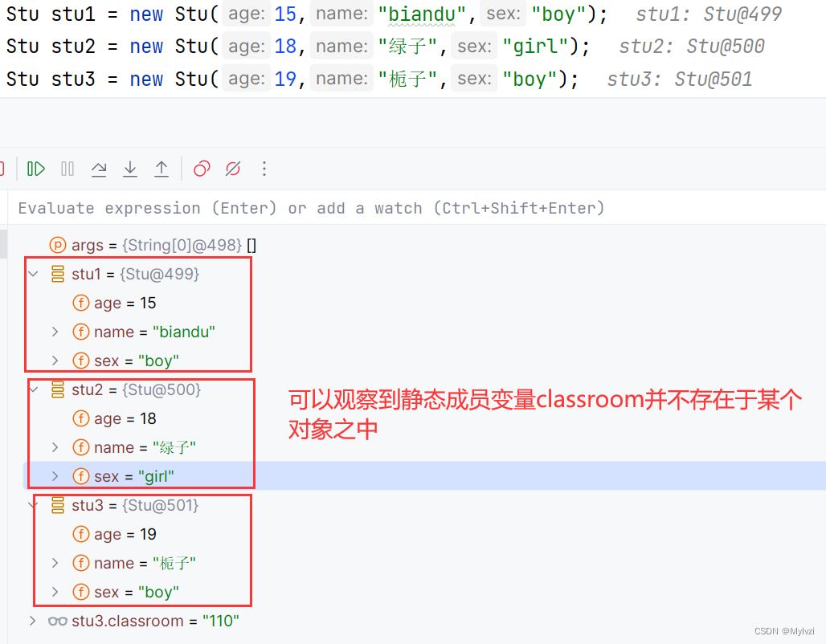Open the debugger more options menu
This screenshot has width=826, height=644.
point(264,169)
